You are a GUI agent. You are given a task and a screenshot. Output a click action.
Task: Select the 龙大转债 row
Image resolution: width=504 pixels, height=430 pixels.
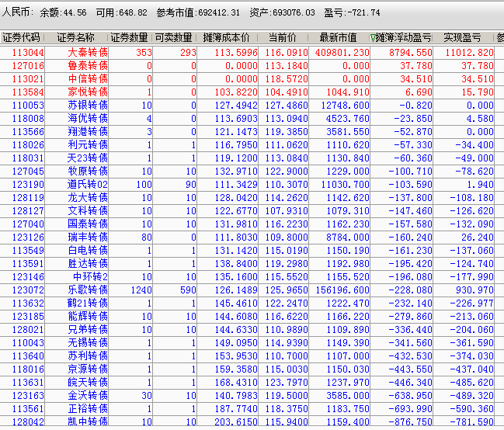tap(252, 197)
